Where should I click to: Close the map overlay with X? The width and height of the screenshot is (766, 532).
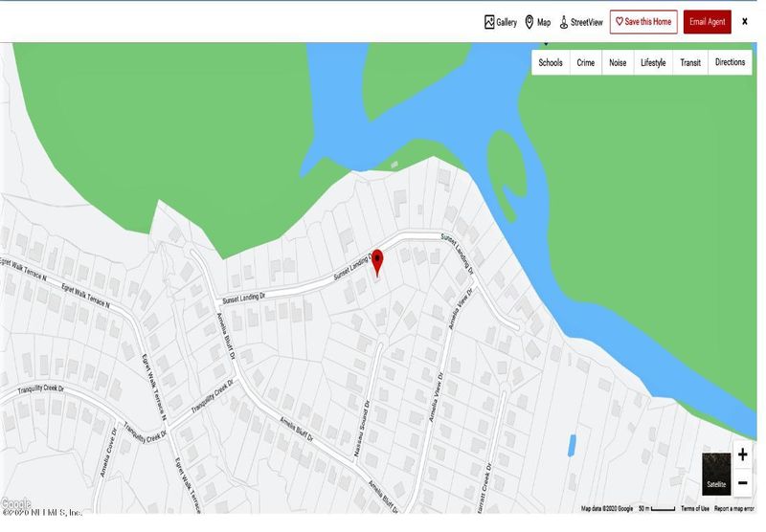[745, 21]
